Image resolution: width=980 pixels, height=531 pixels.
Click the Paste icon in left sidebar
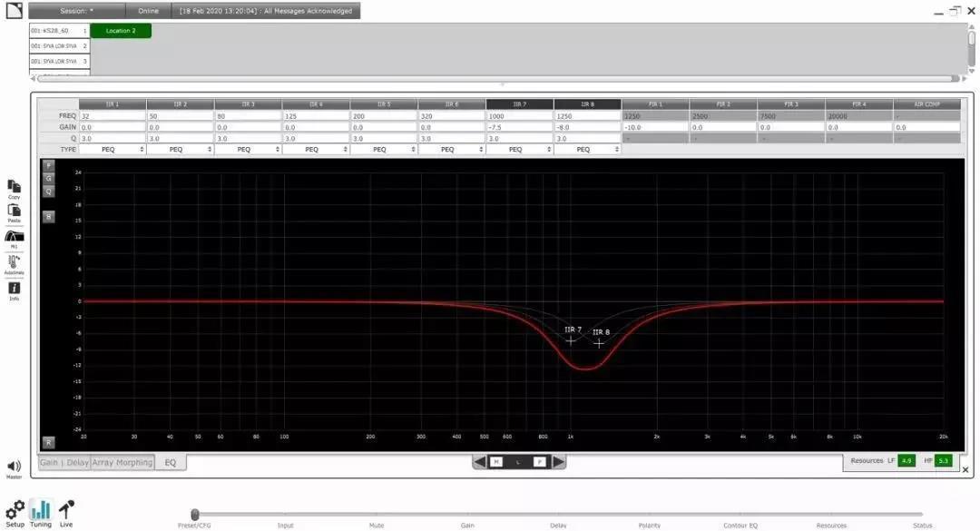point(14,211)
